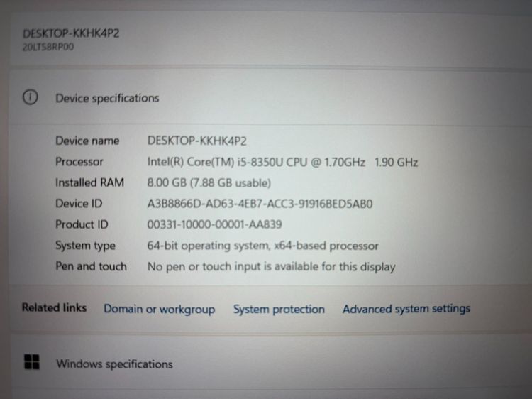
Task: Click the Processor label
Action: tap(79, 162)
